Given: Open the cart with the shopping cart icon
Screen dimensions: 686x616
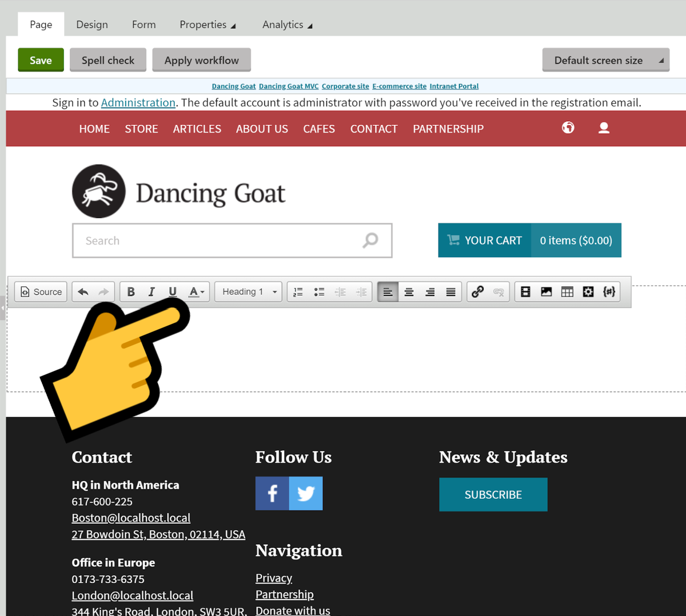Looking at the screenshot, I should click(x=485, y=240).
